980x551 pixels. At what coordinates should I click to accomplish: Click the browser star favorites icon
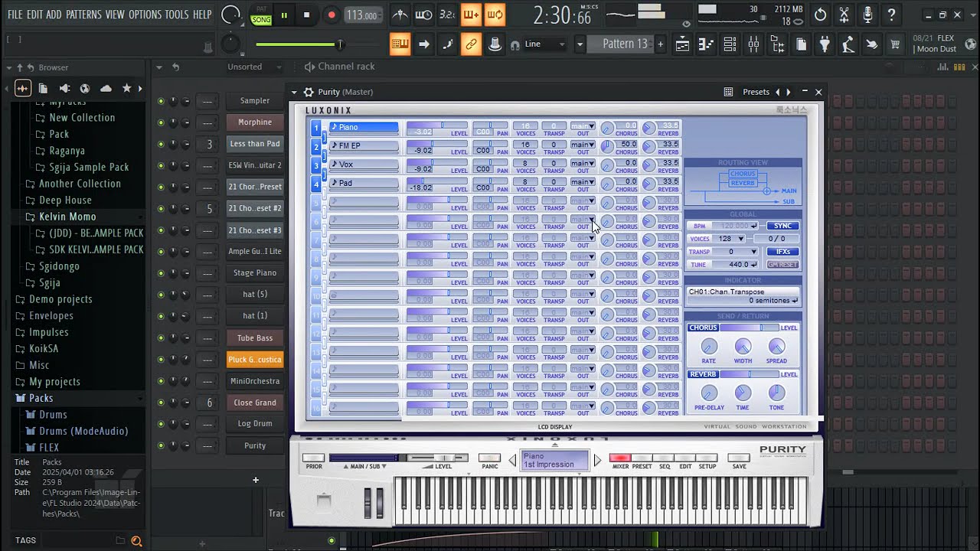(126, 89)
